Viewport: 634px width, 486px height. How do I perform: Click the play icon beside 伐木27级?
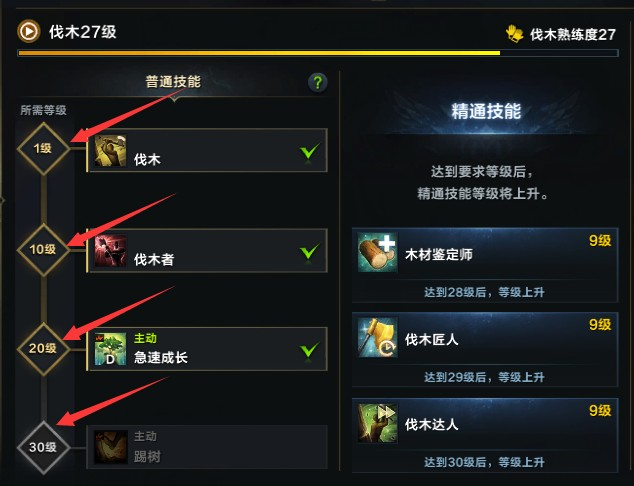29,31
